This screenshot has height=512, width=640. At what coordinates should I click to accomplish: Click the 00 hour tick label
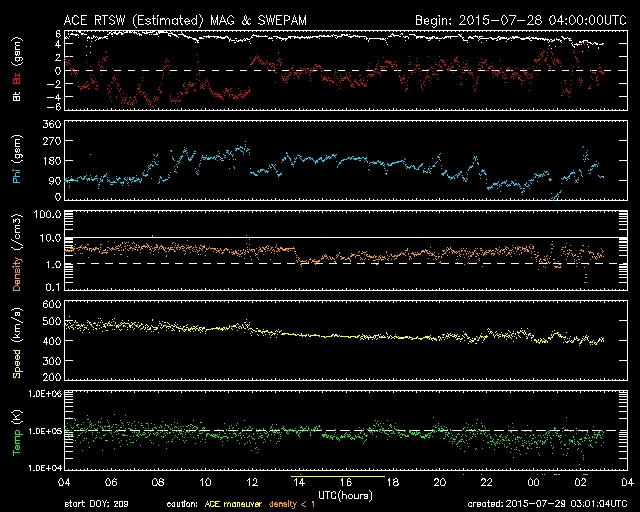[x=531, y=482]
